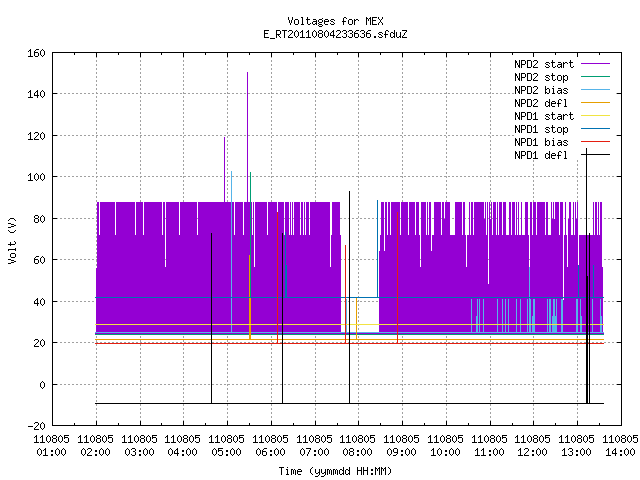Click the purple NPD2 start legend line
The image size is (640, 480).
pyautogui.click(x=596, y=64)
